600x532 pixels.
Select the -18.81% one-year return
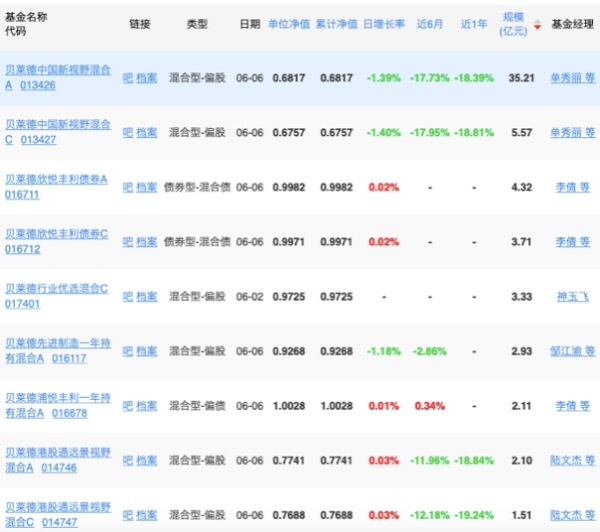coord(474,133)
